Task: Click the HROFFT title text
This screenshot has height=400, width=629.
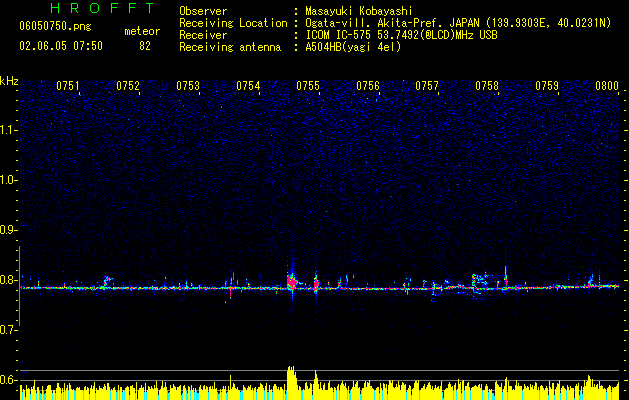Action: (x=103, y=8)
